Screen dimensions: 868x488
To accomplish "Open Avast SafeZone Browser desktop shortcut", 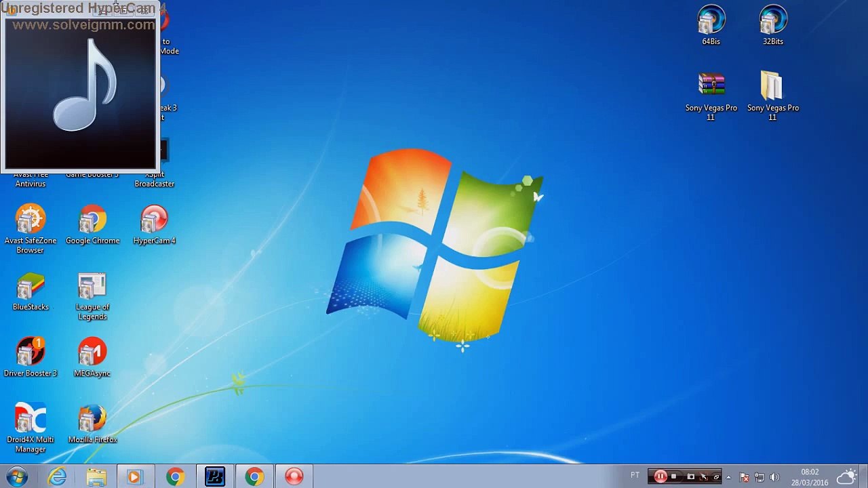I will 31,229.
